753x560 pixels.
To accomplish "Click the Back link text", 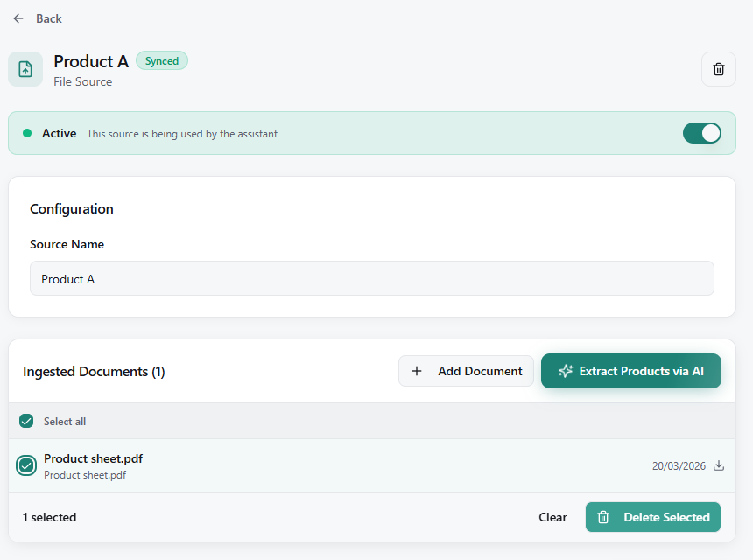I will tap(49, 18).
